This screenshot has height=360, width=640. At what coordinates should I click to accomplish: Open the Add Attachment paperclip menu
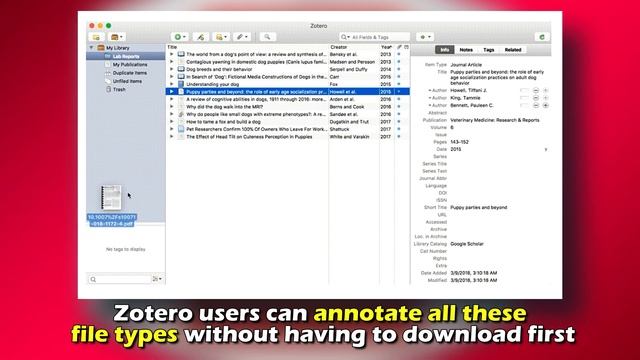(242, 37)
